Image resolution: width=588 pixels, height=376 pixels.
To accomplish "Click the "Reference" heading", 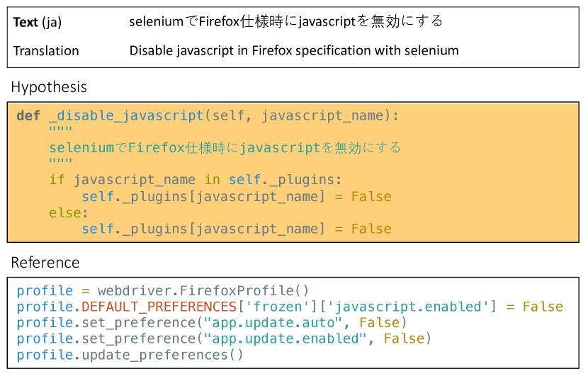I will click(45, 263).
